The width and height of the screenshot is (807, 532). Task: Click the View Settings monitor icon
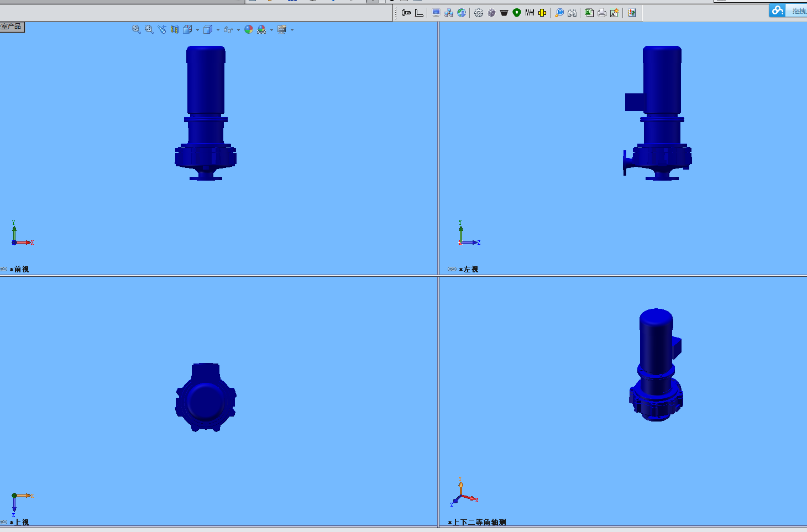282,29
